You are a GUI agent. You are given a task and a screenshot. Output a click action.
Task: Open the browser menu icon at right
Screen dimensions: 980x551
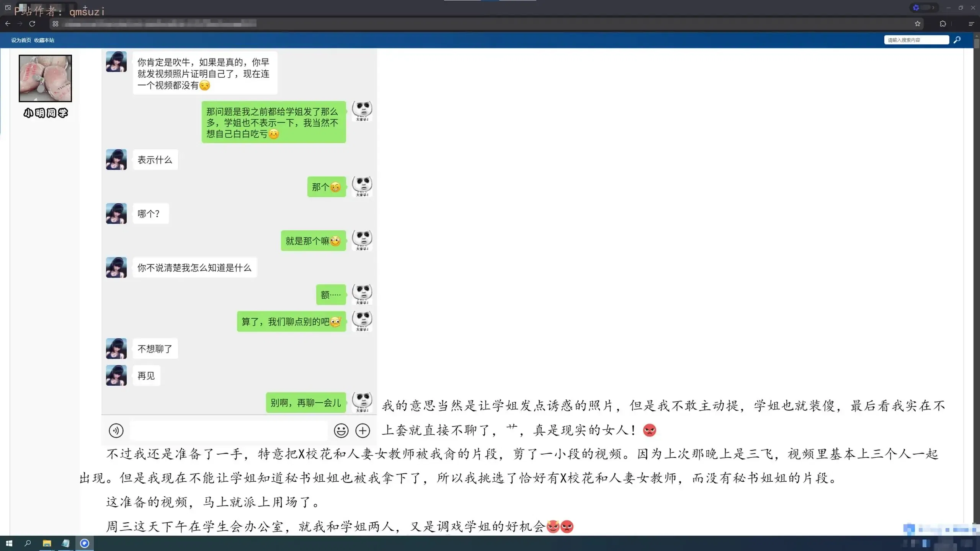point(971,24)
